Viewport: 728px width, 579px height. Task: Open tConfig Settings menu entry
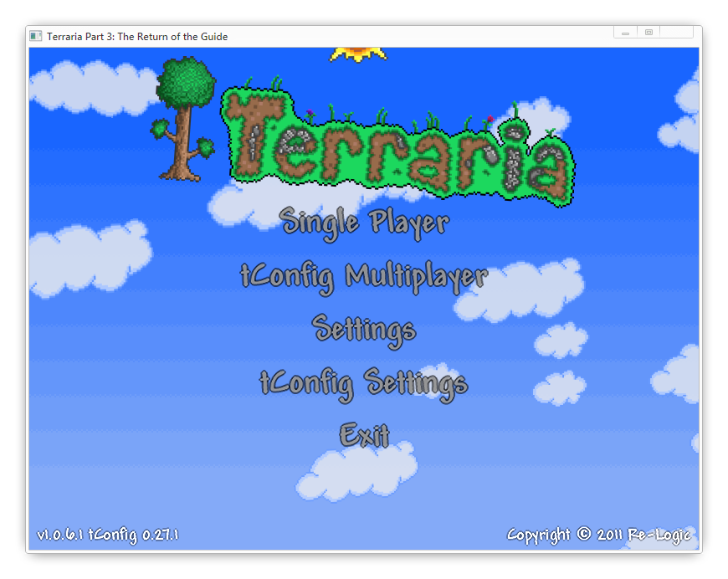(x=364, y=384)
